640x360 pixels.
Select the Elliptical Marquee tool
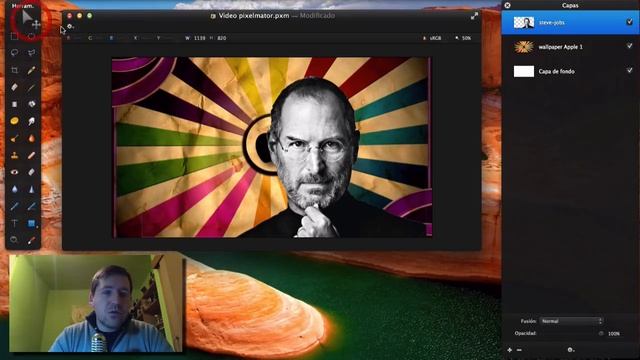coord(31,37)
